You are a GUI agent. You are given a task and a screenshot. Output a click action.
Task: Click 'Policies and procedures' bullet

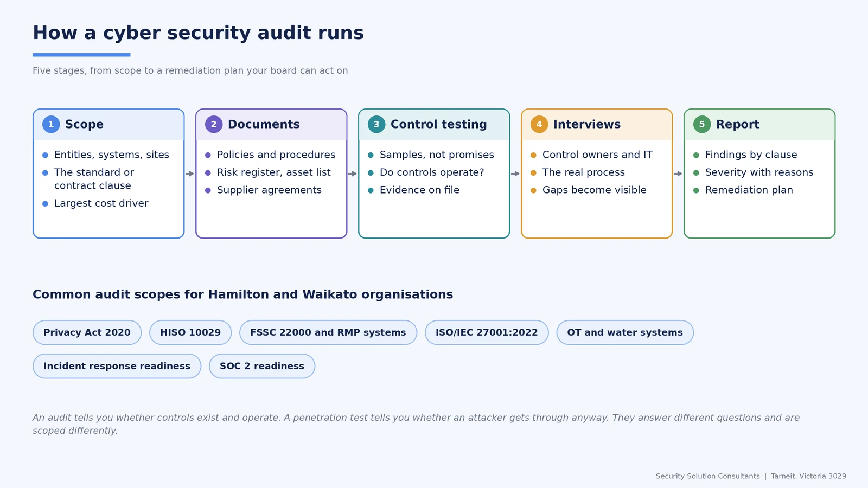click(x=276, y=155)
